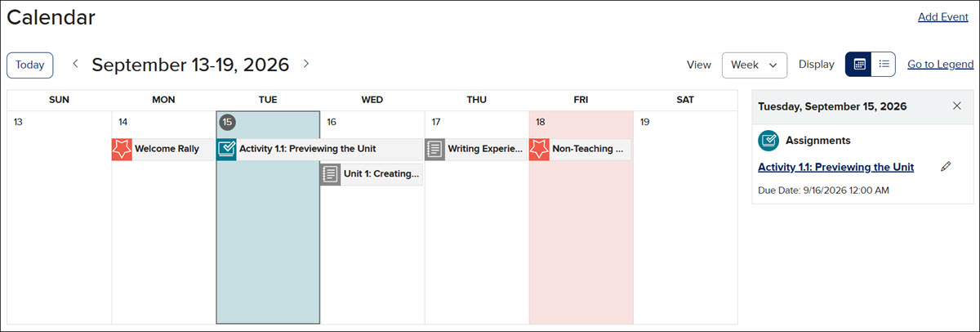Click the Writing Experience notebook icon

coord(435,150)
